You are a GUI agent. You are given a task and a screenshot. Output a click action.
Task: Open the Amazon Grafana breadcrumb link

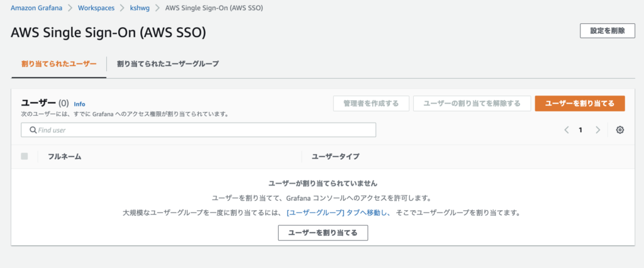tap(36, 8)
